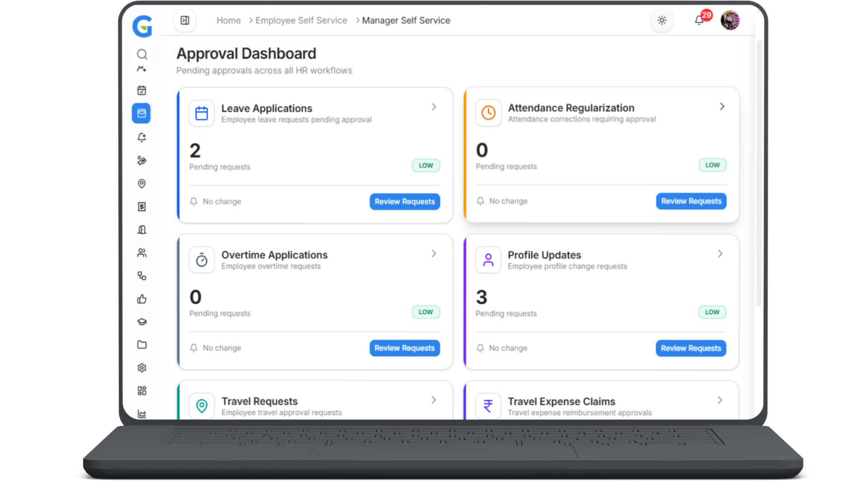Select the analytics chart icon at sidebar bottom
The image size is (868, 488).
click(142, 414)
